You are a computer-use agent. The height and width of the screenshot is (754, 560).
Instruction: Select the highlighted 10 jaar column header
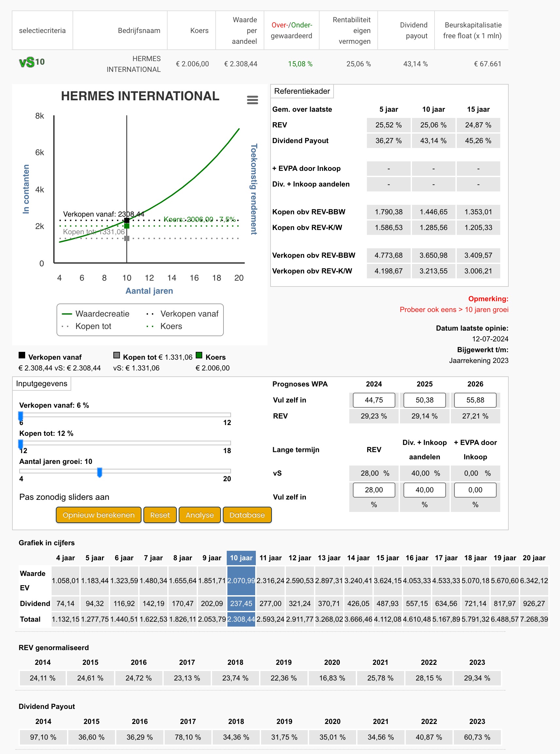click(x=241, y=558)
